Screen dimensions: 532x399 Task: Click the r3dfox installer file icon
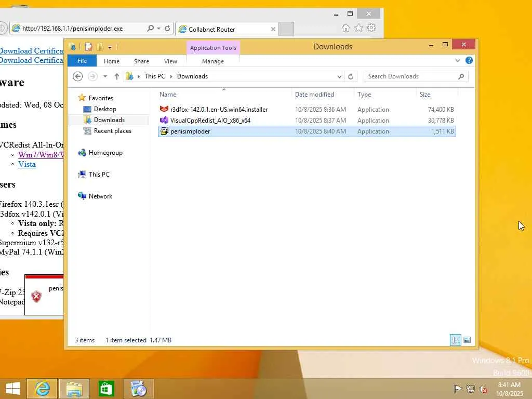[x=164, y=109]
